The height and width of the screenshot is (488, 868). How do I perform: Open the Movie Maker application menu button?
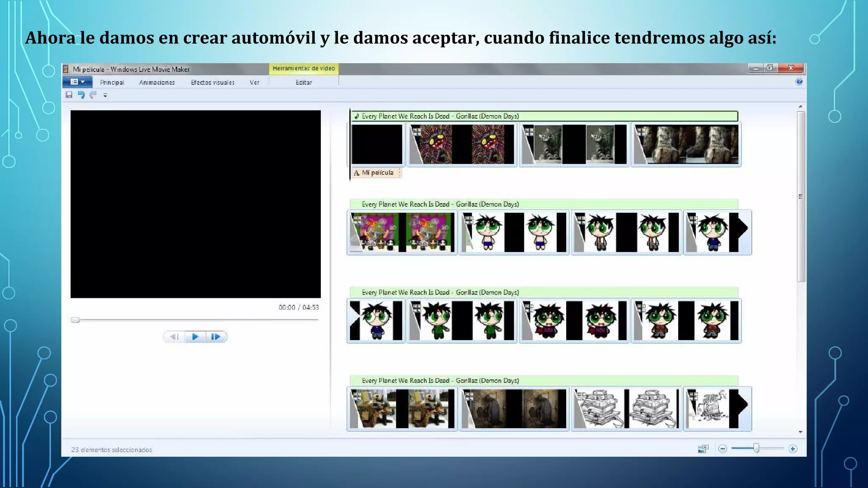click(78, 82)
